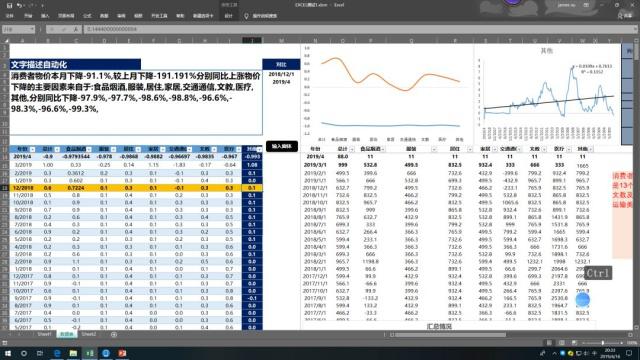This screenshot has width=640, height=360.
Task: Open the Windows Start menu
Action: point(7,353)
